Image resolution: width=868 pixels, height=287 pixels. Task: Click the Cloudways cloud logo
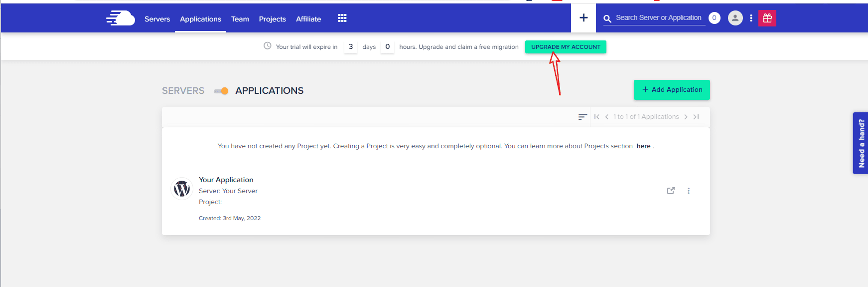pos(121,18)
